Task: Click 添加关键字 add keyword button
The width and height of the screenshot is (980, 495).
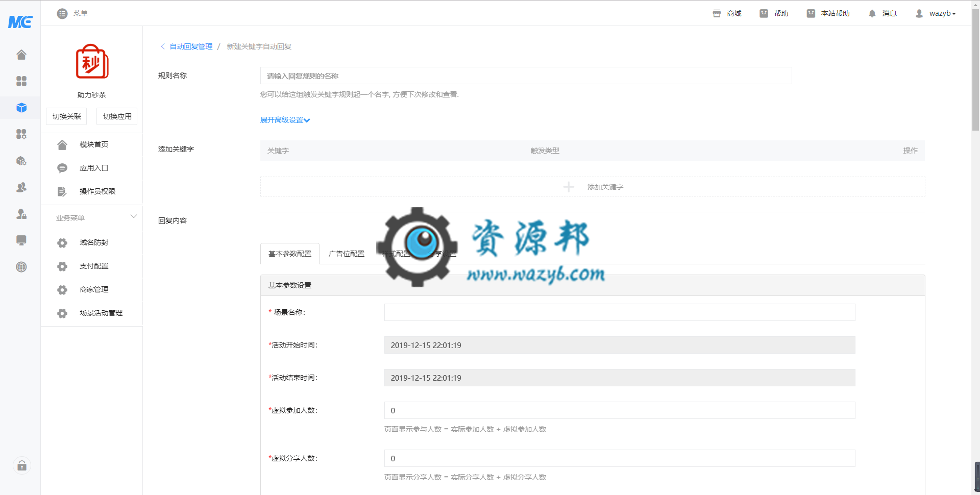Action: point(593,187)
